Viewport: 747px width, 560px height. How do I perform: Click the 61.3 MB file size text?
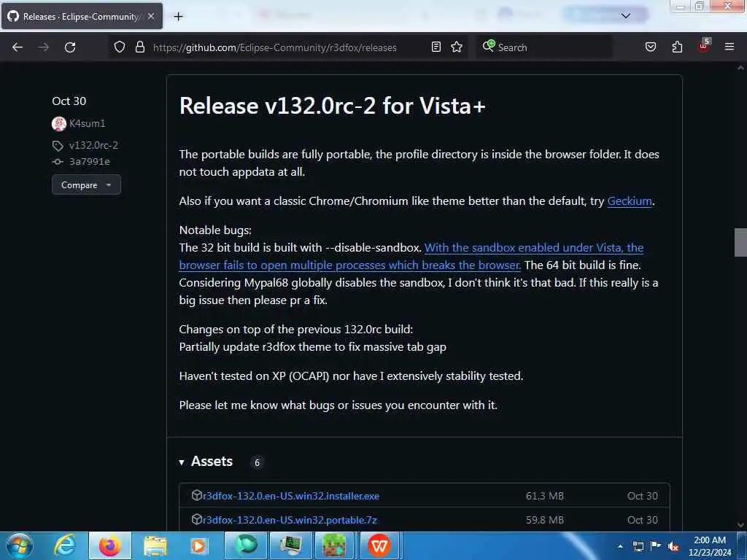tap(544, 496)
